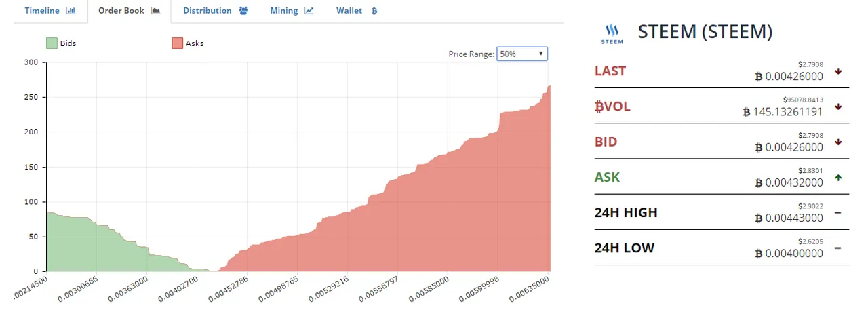Viewport: 868px width, 312px height.
Task: Click the Wallet bitcoin icon
Action: coord(374,11)
